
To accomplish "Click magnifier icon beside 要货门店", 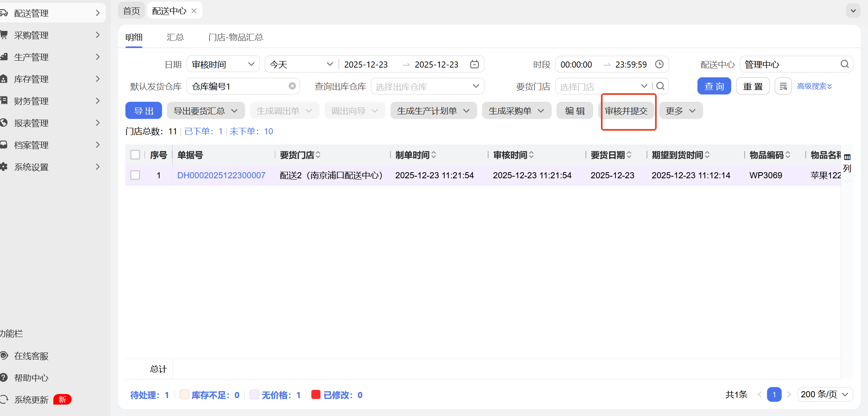I will coord(660,86).
